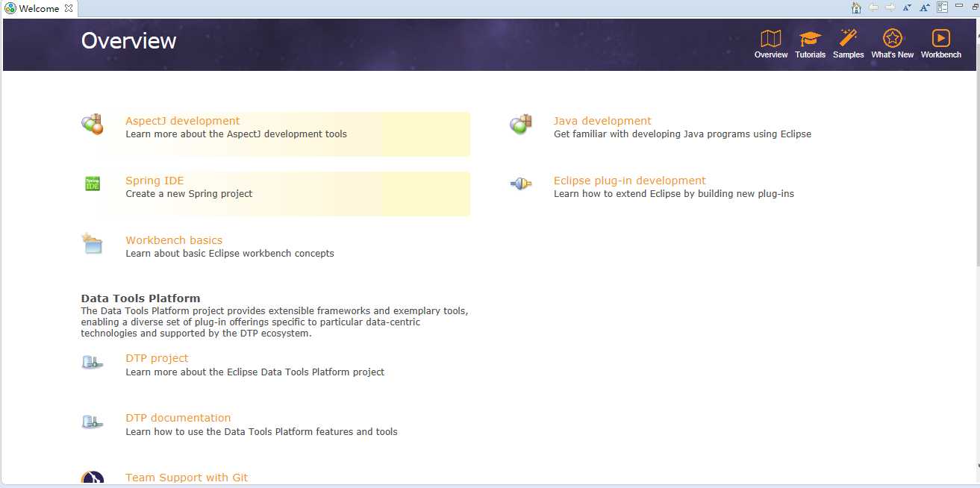Close the Welcome tab
The width and height of the screenshot is (980, 488).
click(x=69, y=8)
